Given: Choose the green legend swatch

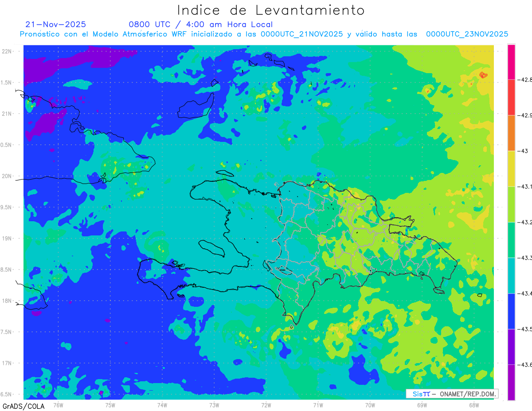Looking at the screenshot, I should pos(511,240).
